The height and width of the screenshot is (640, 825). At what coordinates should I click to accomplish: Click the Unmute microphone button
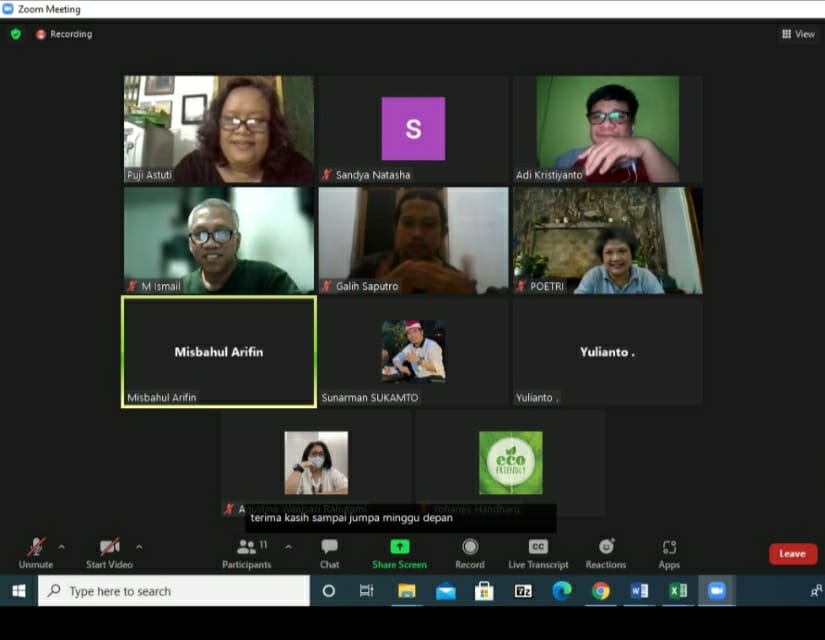point(36,553)
